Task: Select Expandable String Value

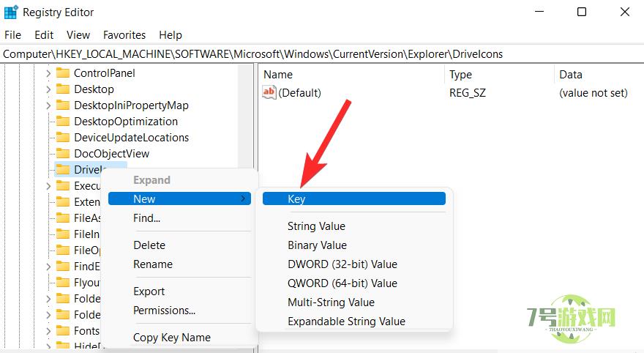Action: (354, 322)
